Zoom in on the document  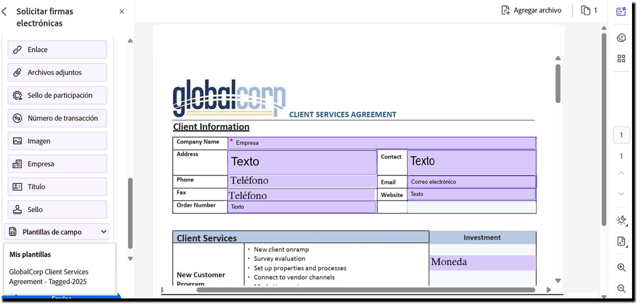coord(621,267)
